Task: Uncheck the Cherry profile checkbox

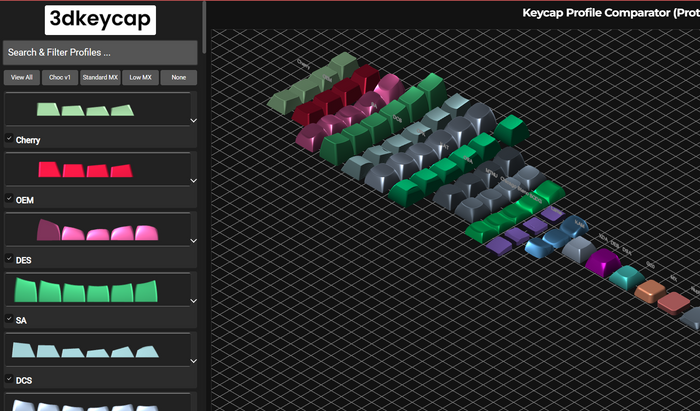Action: click(9, 138)
